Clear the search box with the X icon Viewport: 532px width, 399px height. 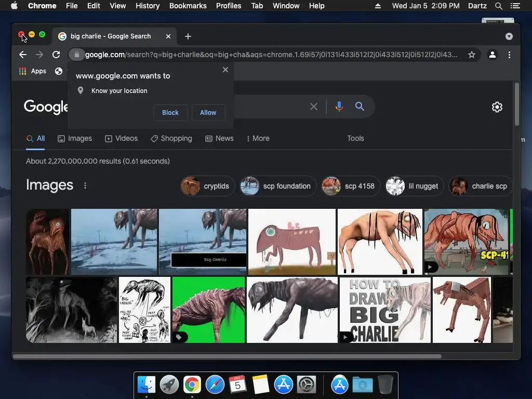[314, 107]
